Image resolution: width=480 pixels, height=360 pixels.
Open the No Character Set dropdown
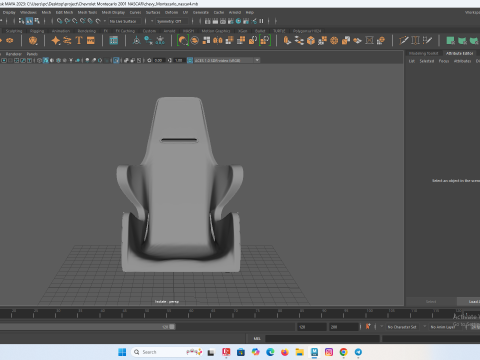click(402, 327)
